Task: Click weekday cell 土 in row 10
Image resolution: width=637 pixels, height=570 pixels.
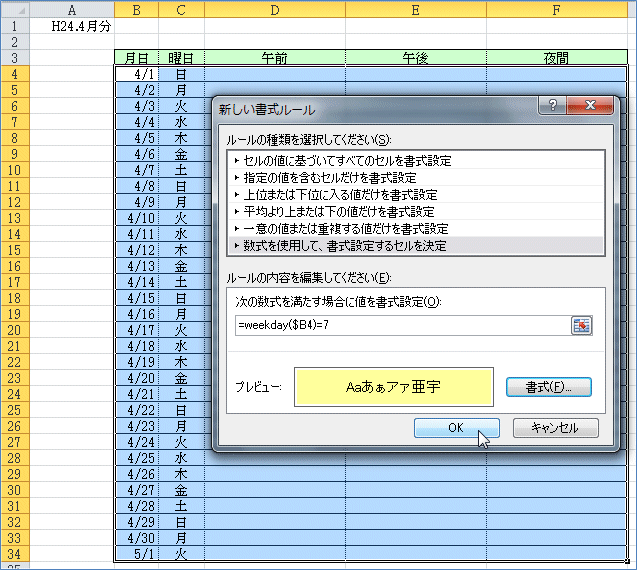Action: (x=181, y=170)
